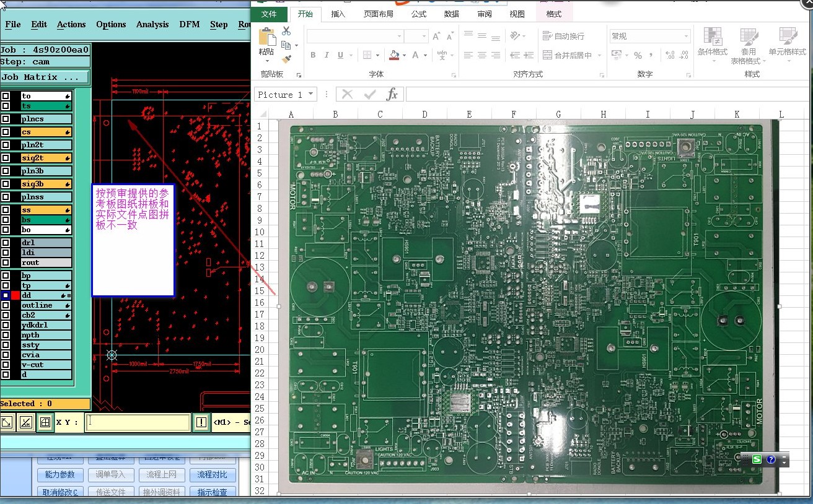Switch to the 公式 ribbon tab
Viewport: 813px width, 504px height.
419,14
